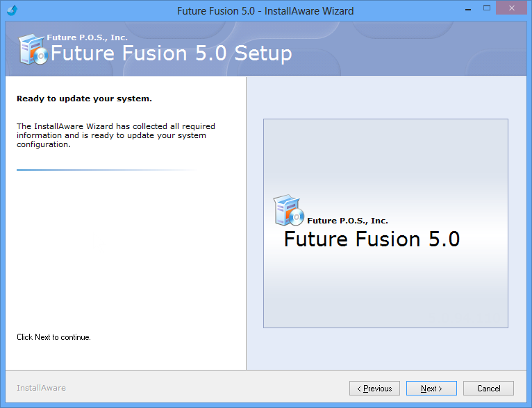Viewport: 532px width, 408px height.
Task: Click the InstallAware label in the footer
Action: 42,388
